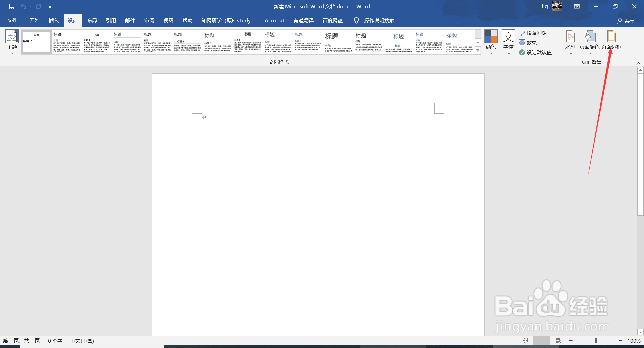The image size is (644, 348).
Task: Select the last 标题 style set in gallery row
Action: 459,42
